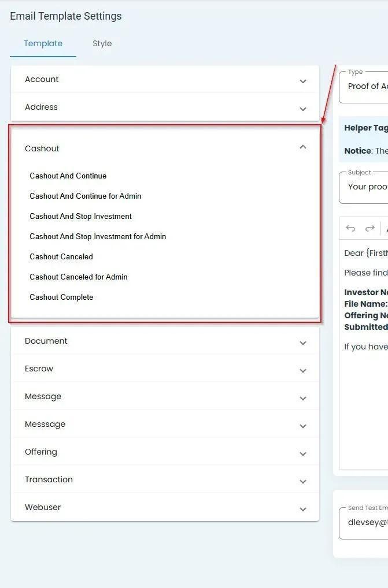Choose Cashout Canceled for Admin template

pyautogui.click(x=79, y=277)
